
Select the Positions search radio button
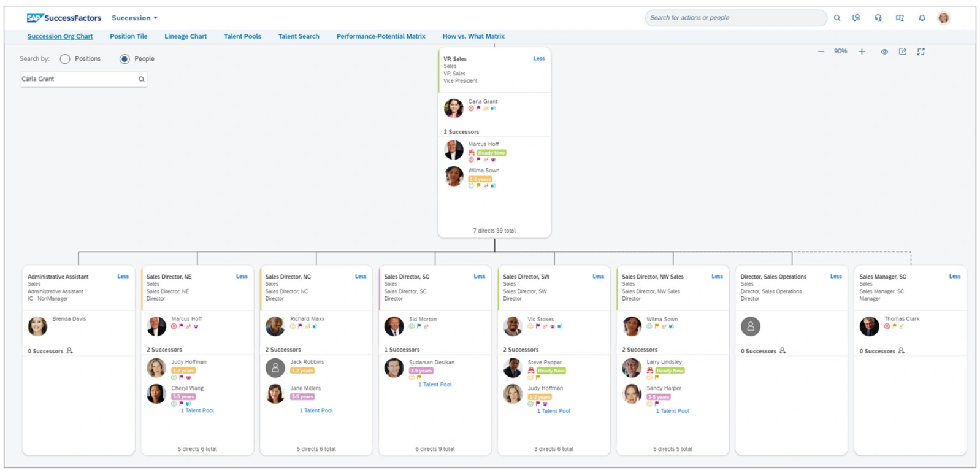(65, 59)
